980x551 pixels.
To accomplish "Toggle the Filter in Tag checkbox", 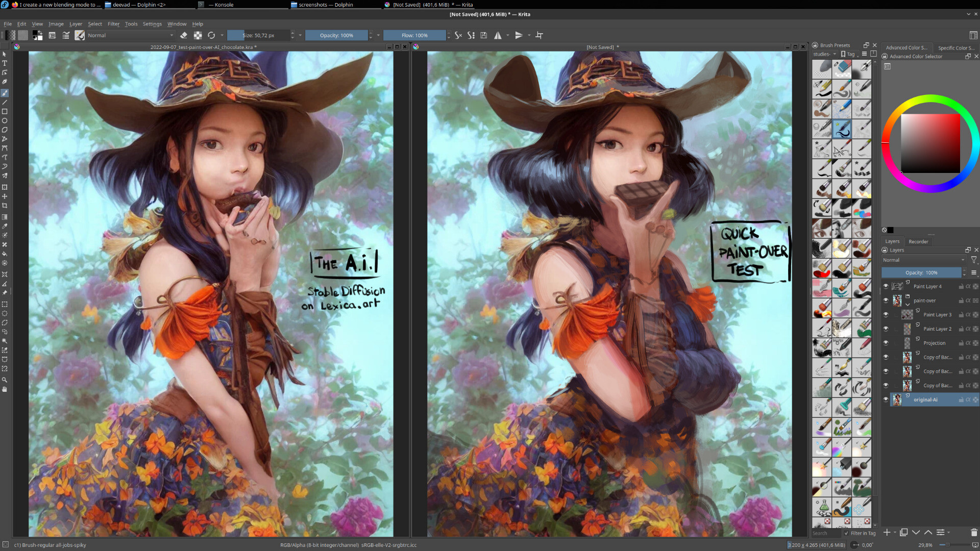I will pyautogui.click(x=846, y=533).
